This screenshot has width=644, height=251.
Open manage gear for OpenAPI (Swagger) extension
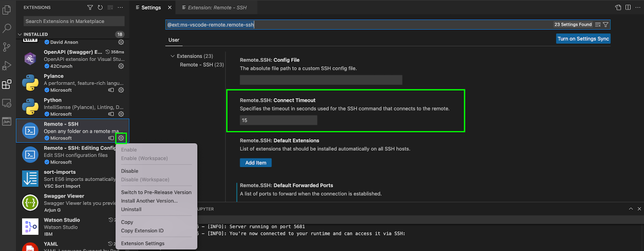121,66
